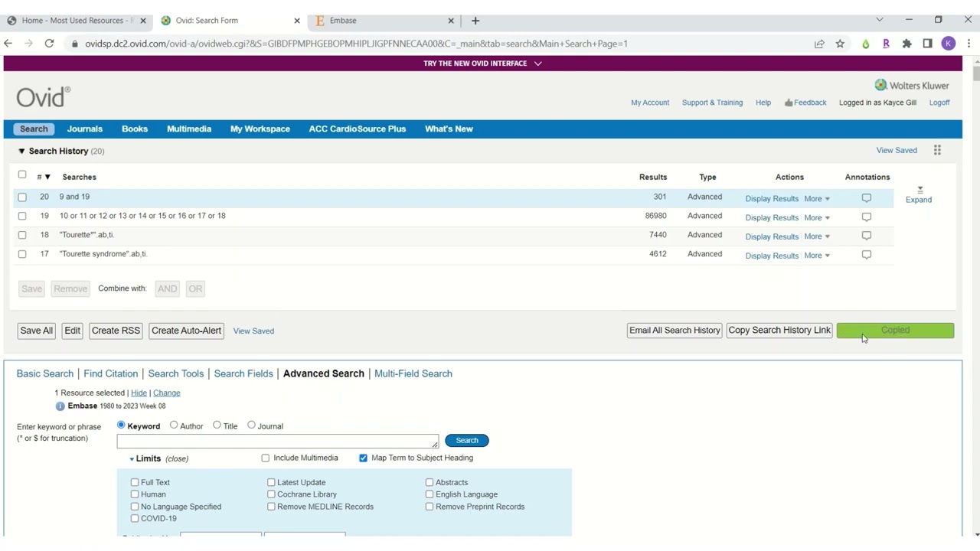This screenshot has height=551, width=980.
Task: Collapse the Search History section triangle
Action: coord(21,151)
